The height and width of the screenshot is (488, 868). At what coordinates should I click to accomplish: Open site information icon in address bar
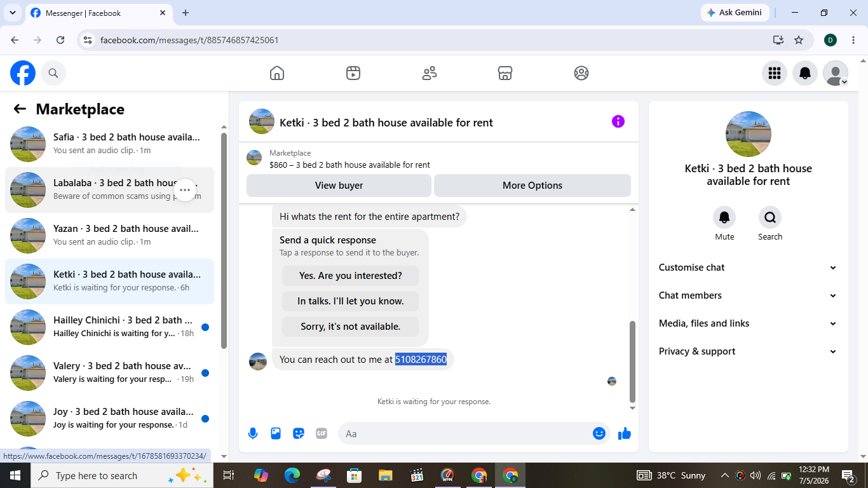pos(88,40)
